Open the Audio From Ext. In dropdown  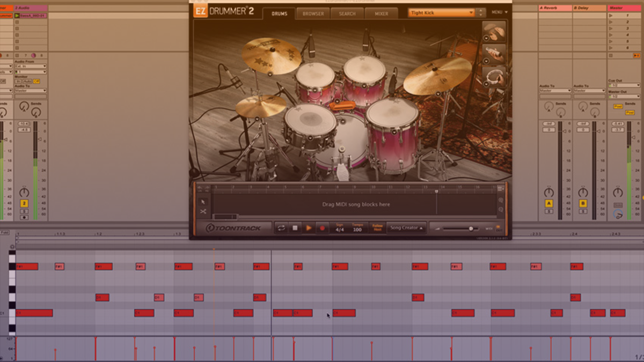click(30, 66)
